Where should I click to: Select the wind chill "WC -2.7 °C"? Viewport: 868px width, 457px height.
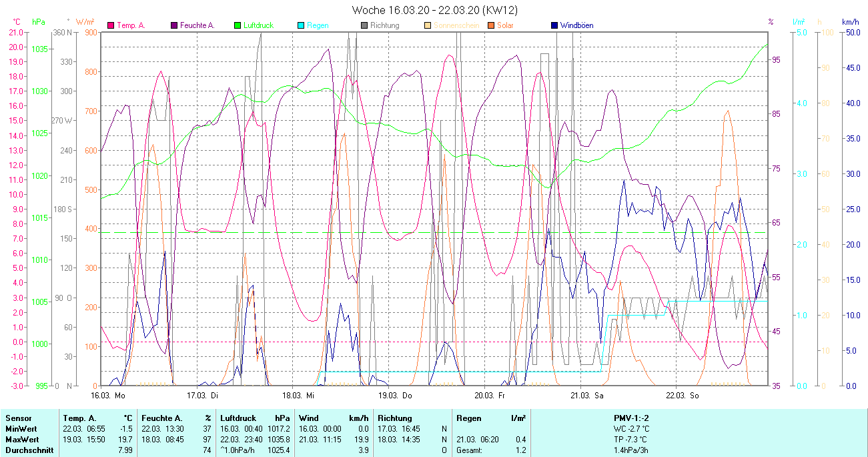point(632,429)
